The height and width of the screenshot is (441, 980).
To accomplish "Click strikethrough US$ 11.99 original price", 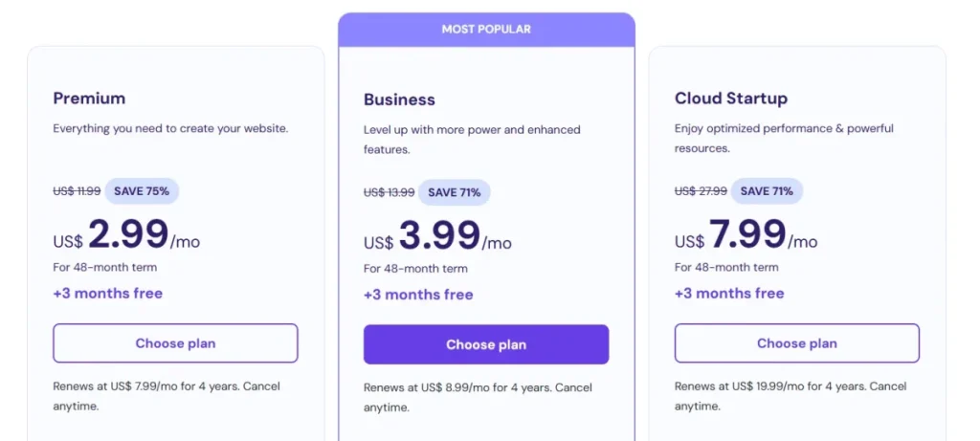I will pos(77,191).
